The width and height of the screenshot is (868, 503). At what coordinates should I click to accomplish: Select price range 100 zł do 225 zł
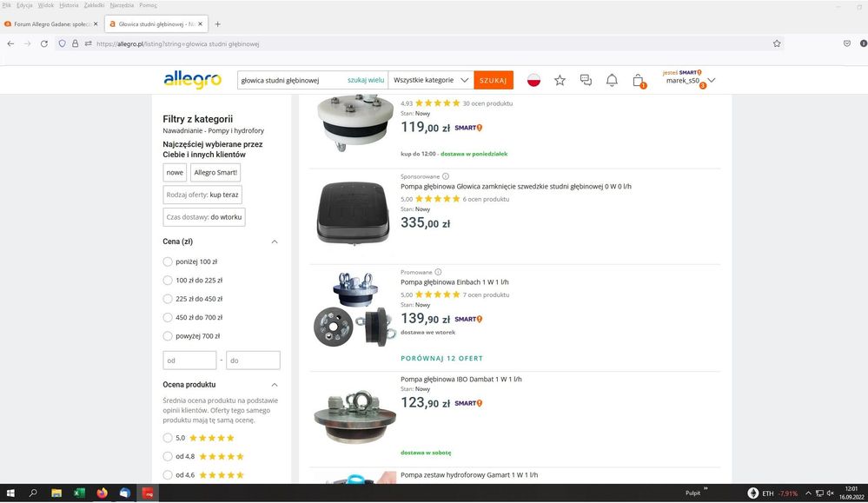point(168,281)
